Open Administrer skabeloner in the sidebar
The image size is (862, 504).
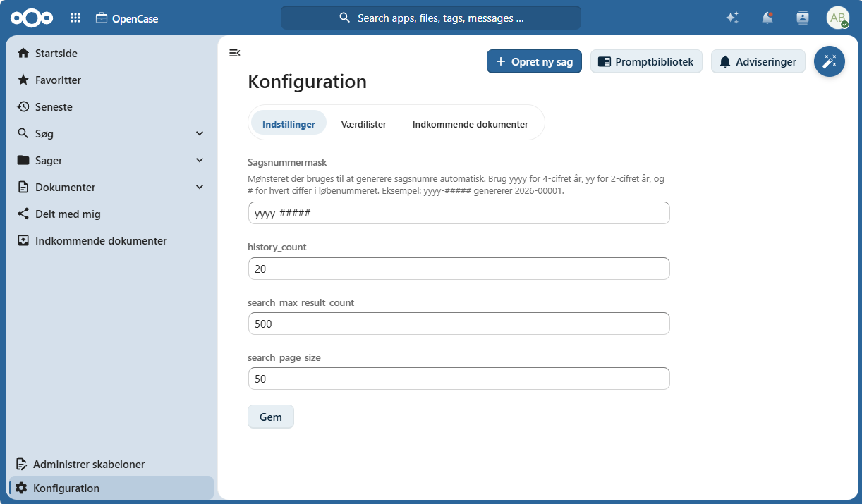tap(111, 465)
